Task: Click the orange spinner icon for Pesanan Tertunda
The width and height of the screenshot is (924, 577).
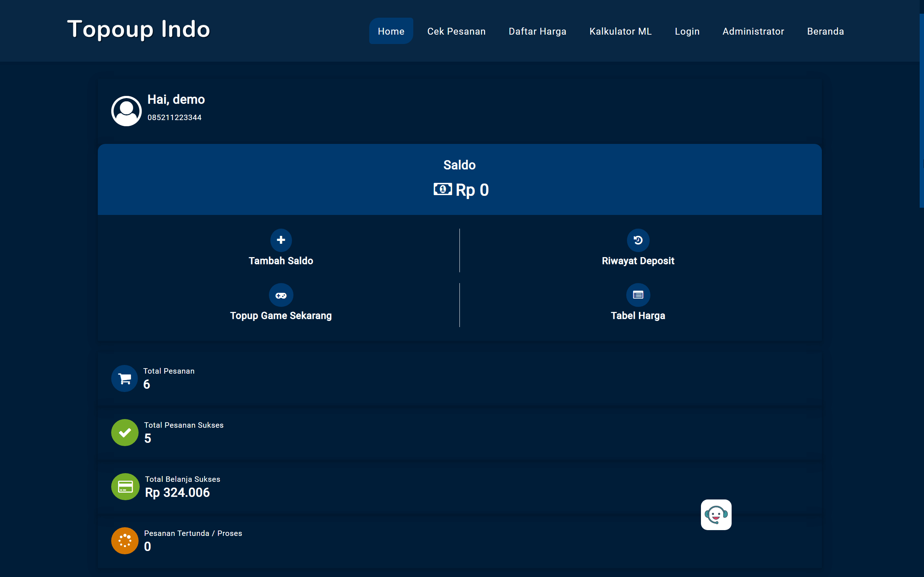Action: click(x=125, y=541)
